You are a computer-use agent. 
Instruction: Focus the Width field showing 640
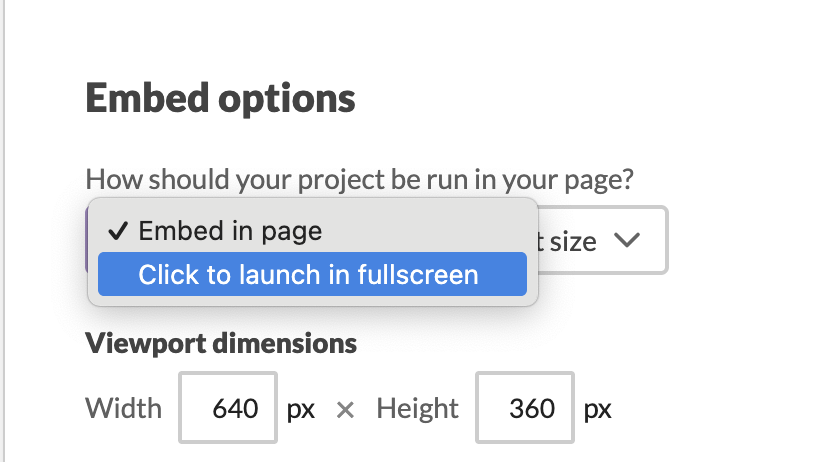[228, 408]
